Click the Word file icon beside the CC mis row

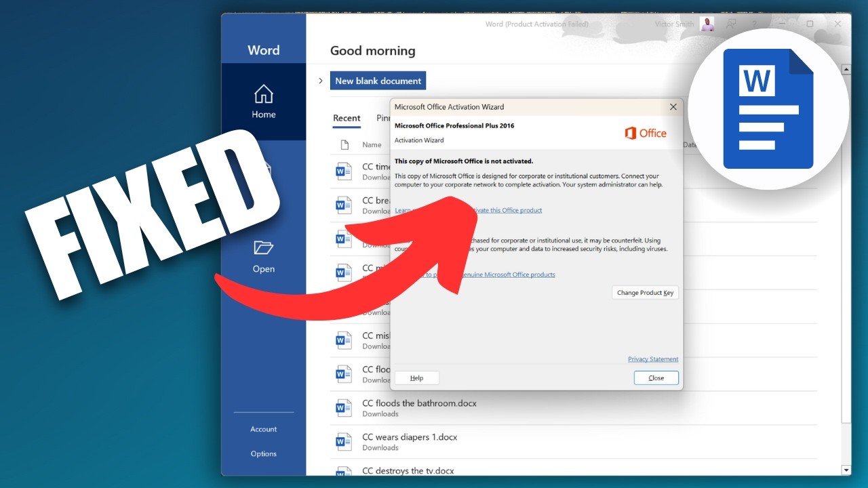pos(344,340)
